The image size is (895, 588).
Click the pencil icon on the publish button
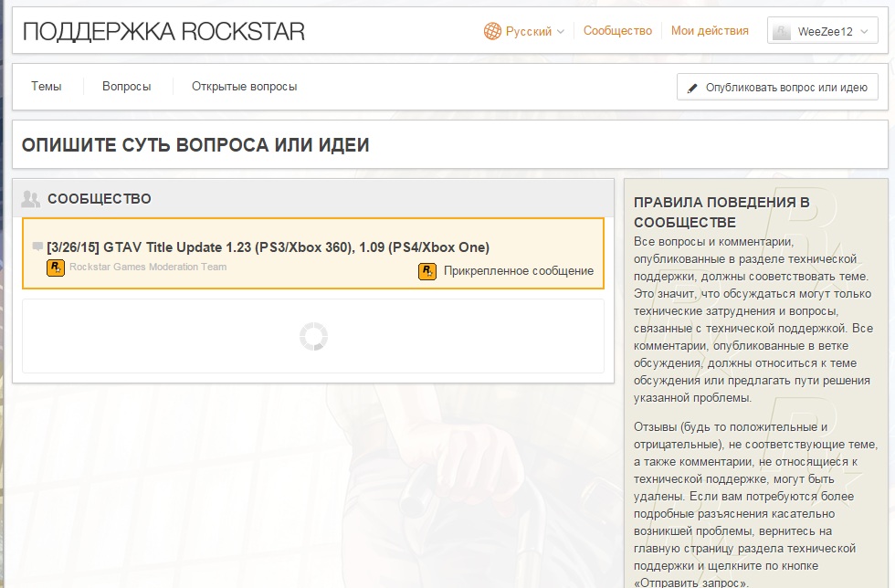click(692, 88)
